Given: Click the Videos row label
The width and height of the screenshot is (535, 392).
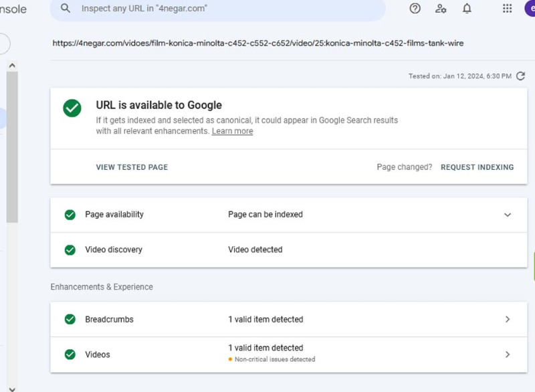Looking at the screenshot, I should [x=98, y=355].
